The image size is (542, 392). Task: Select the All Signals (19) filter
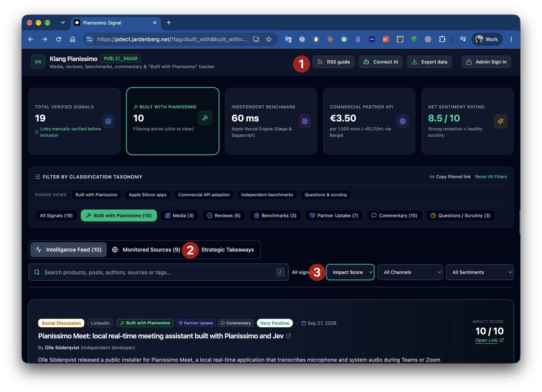pyautogui.click(x=56, y=215)
